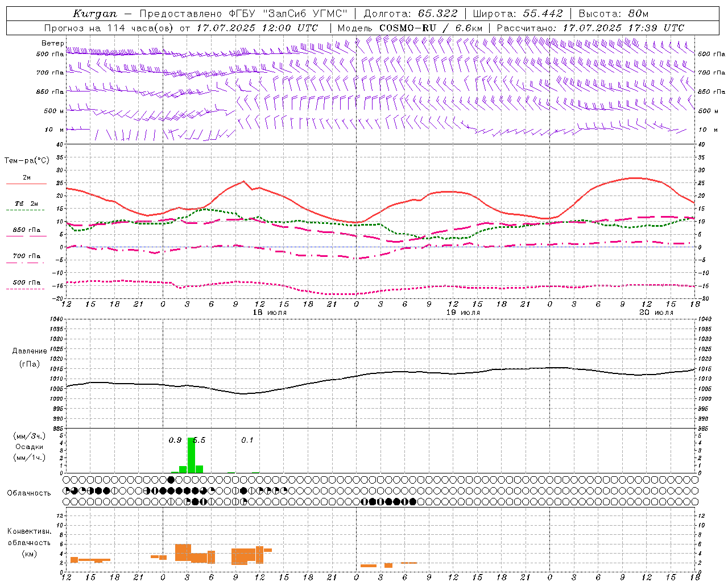Click the 'Конвективн.' convective cloud label

point(29,531)
